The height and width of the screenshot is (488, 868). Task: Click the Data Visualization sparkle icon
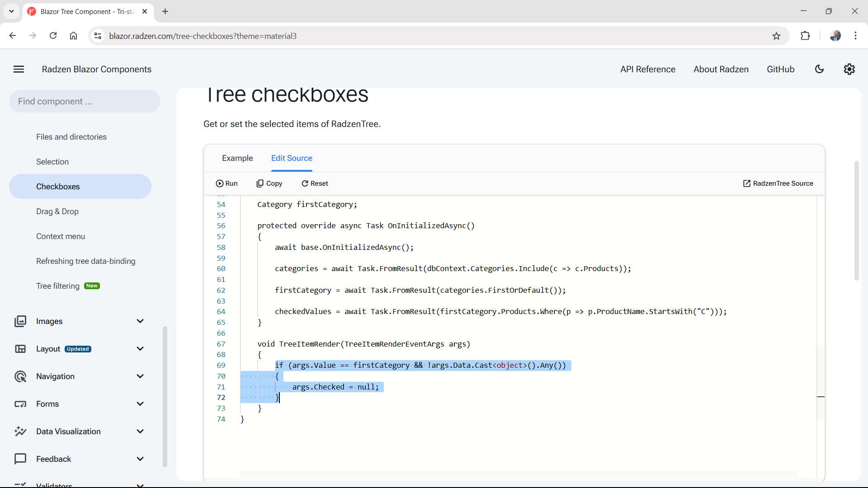tap(20, 431)
